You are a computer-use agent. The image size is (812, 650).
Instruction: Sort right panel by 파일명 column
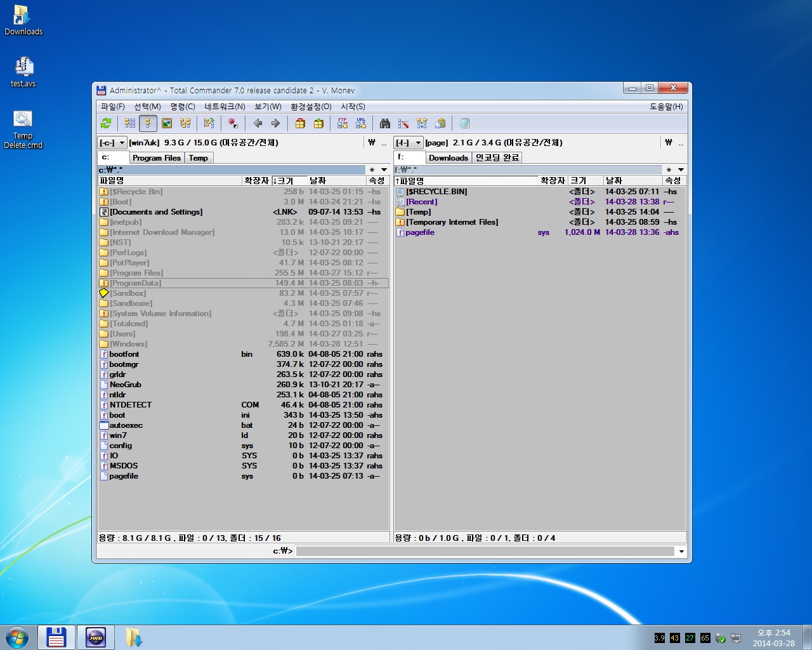point(466,181)
